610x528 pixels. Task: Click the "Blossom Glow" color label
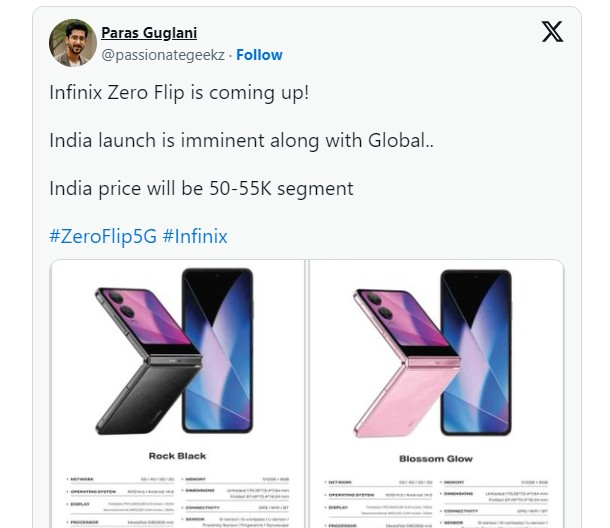pos(435,458)
